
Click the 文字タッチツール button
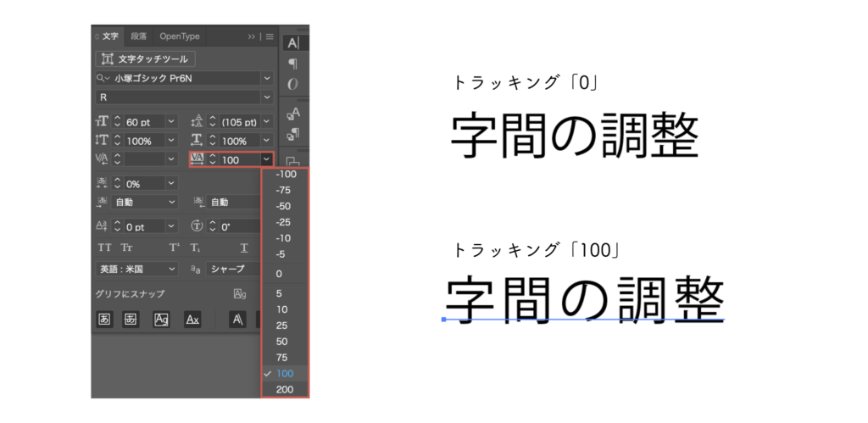[x=147, y=59]
